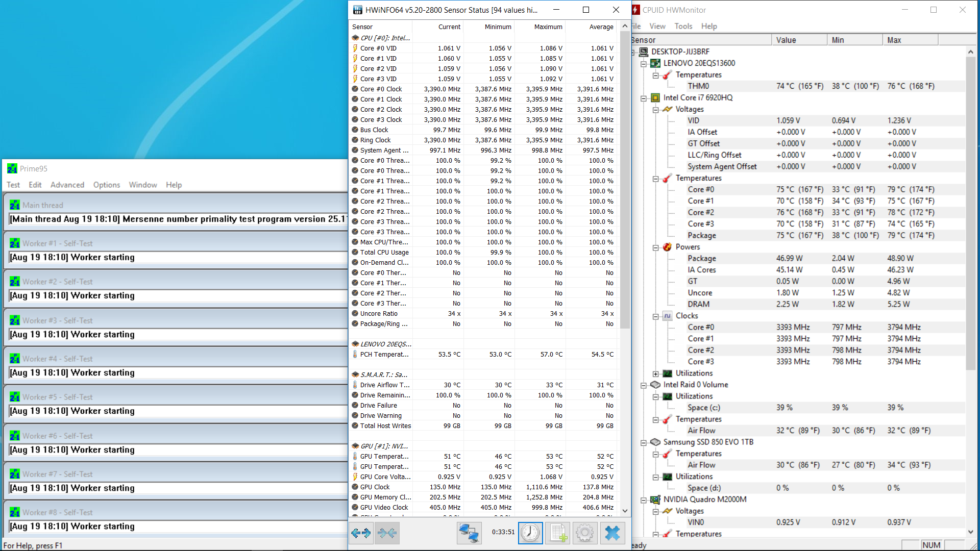Click the Average column header in HWiNFO
The image size is (980, 551).
[592, 27]
